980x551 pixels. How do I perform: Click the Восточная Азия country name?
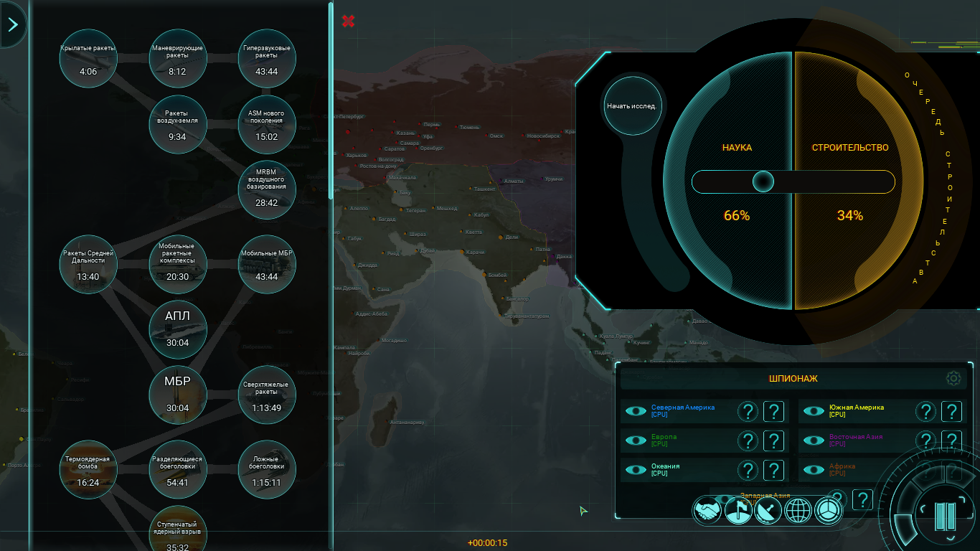tap(856, 437)
